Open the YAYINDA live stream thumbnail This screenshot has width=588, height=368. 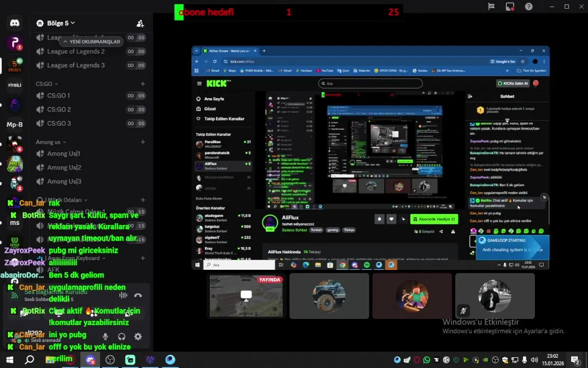coord(246,296)
